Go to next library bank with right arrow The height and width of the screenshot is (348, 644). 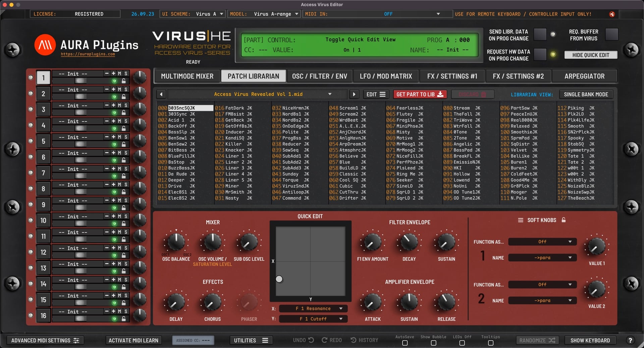pos(354,94)
